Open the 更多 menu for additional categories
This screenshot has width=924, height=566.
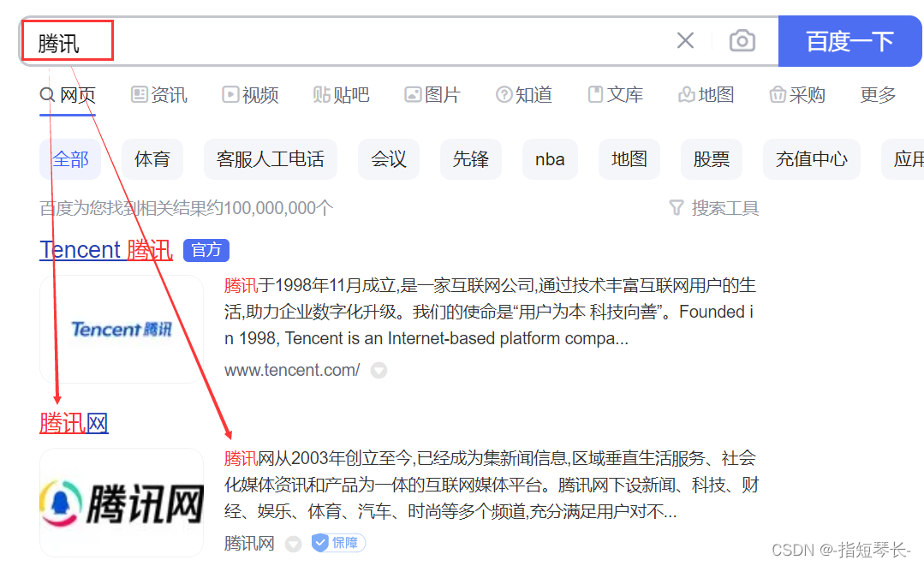pyautogui.click(x=877, y=95)
